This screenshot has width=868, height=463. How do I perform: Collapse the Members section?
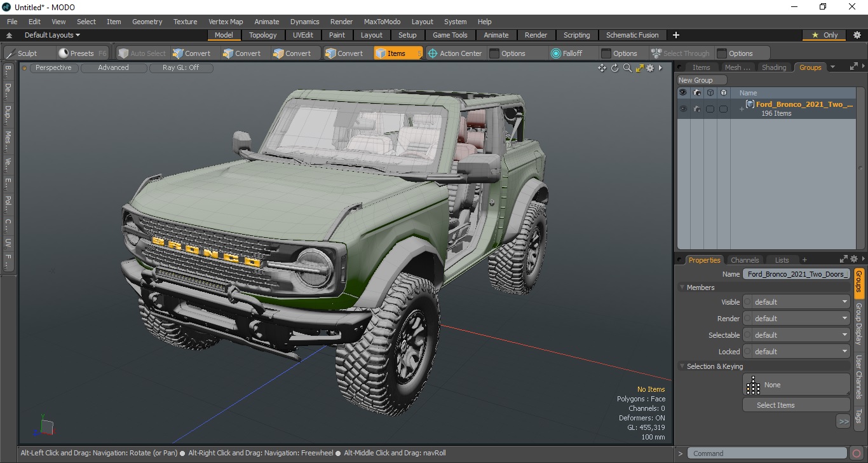[x=682, y=287]
